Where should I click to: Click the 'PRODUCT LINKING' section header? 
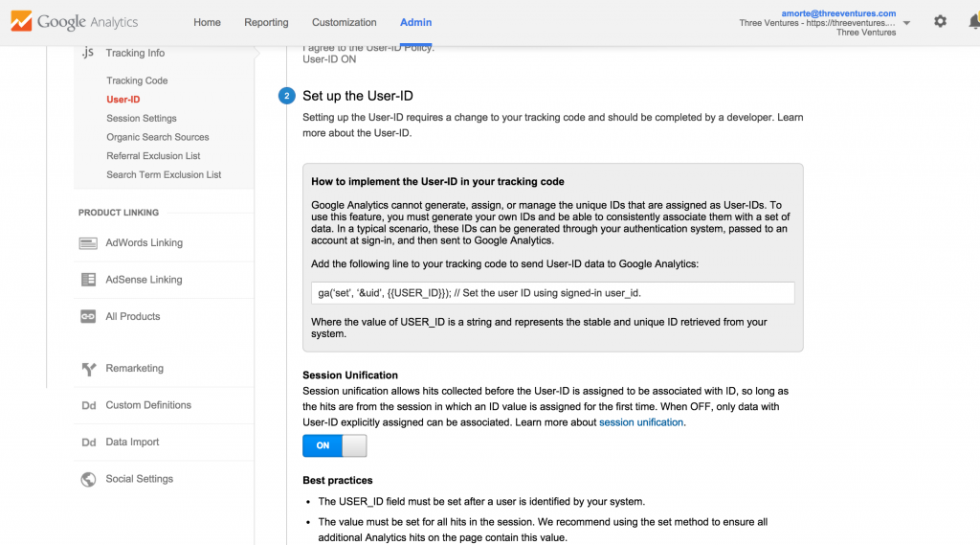118,213
